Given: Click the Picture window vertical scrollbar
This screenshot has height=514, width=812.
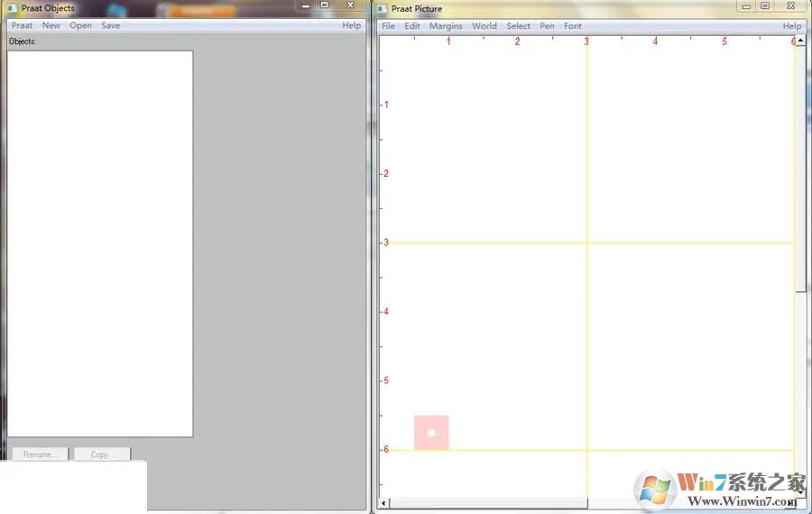Looking at the screenshot, I should 800,180.
